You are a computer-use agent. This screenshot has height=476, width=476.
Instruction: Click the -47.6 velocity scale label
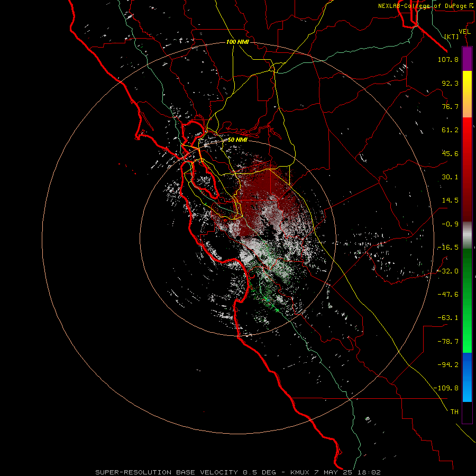(x=448, y=295)
